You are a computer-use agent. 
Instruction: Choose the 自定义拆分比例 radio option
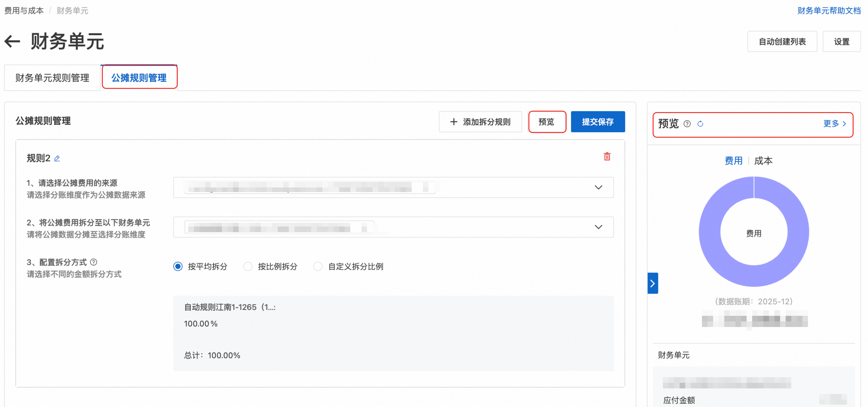(318, 267)
